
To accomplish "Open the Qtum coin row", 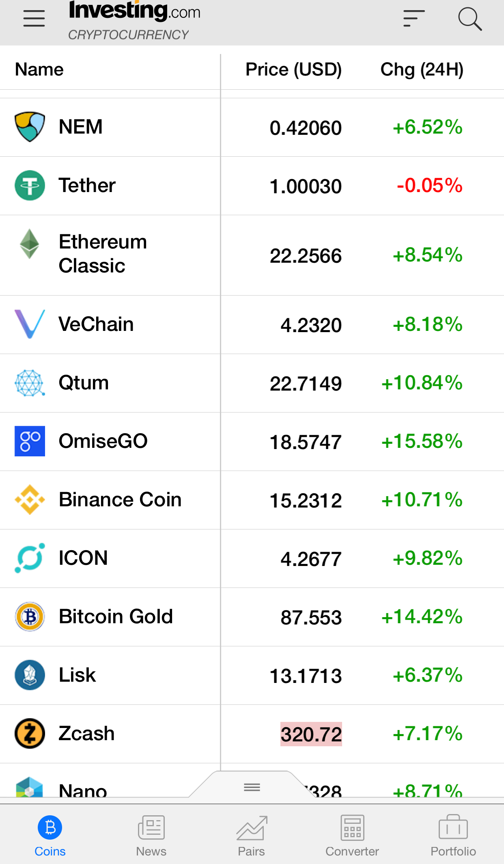I will [252, 383].
